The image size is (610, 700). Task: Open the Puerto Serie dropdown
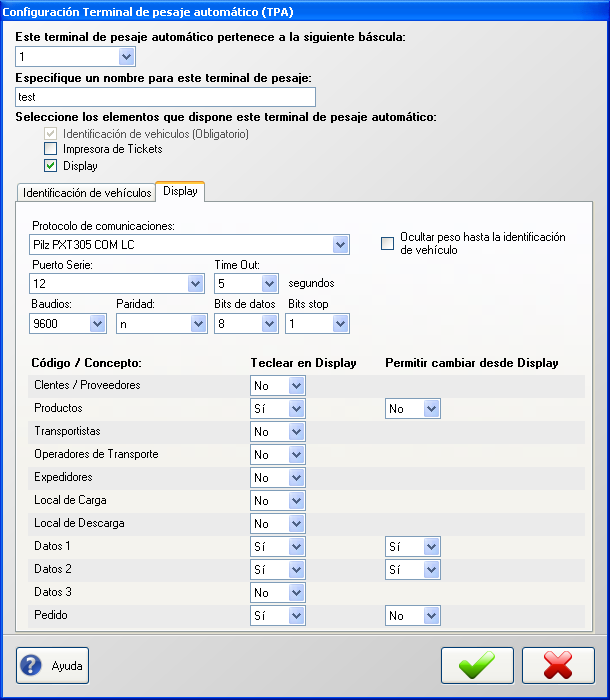point(117,283)
